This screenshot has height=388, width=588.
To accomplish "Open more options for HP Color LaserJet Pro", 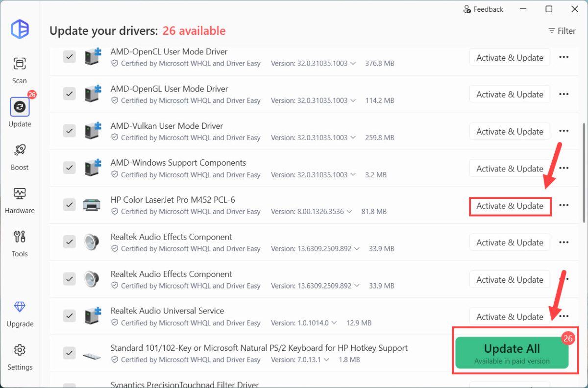I will point(564,205).
